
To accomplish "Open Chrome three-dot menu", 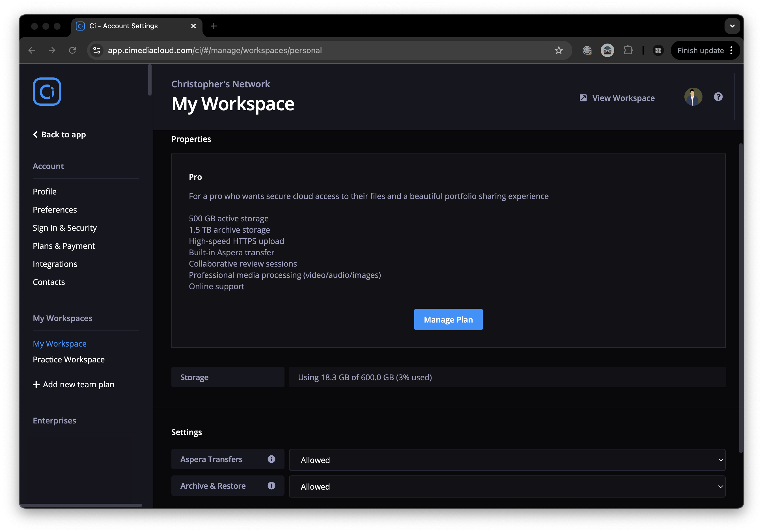I will 731,50.
